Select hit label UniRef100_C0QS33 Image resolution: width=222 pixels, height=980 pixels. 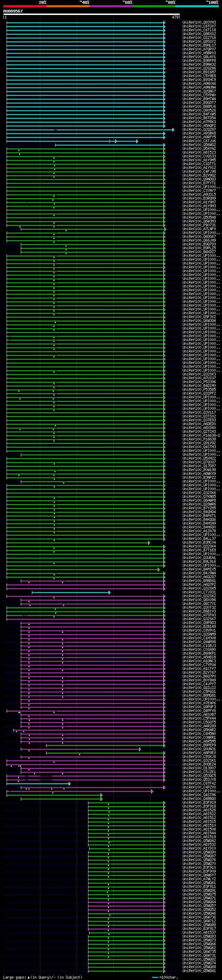tap(199, 156)
